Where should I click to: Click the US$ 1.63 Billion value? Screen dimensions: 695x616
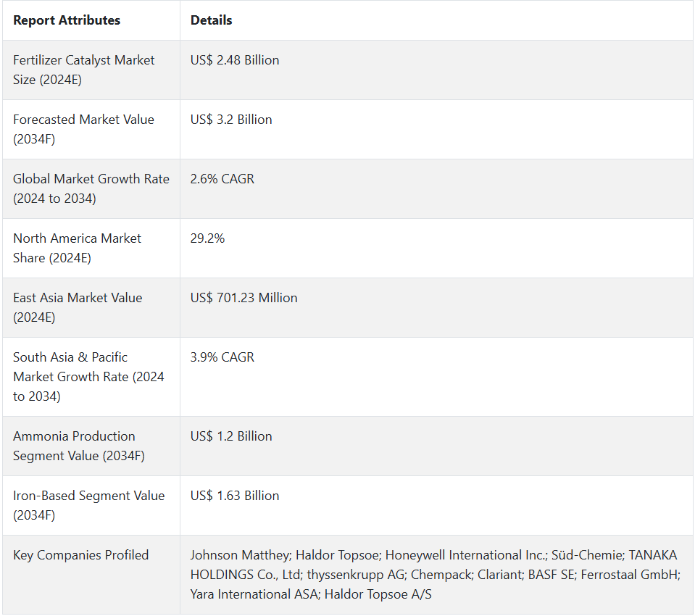pyautogui.click(x=235, y=496)
